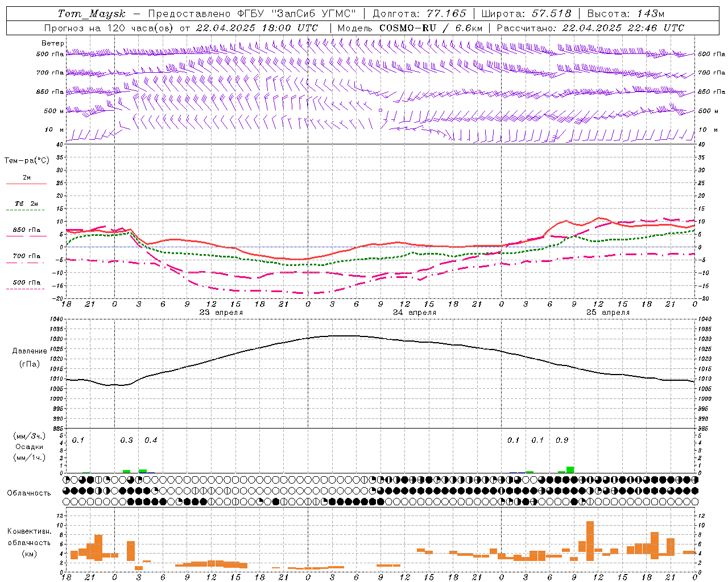Click the 0.3 precipitation amount

(126, 440)
